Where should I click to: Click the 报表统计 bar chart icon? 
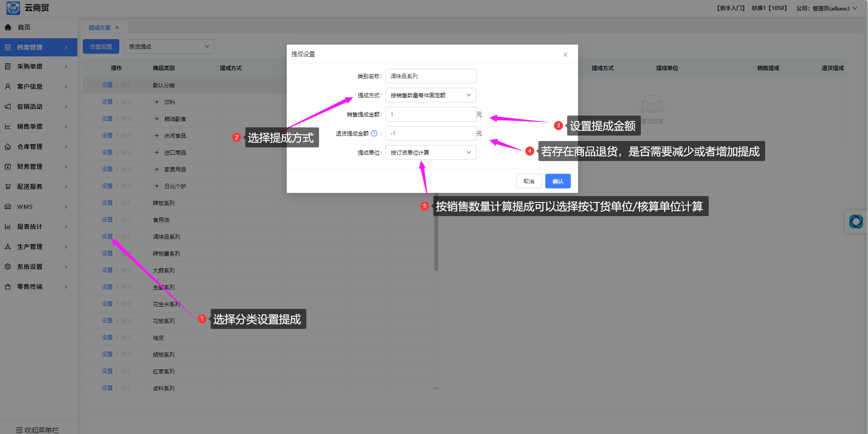click(x=8, y=227)
